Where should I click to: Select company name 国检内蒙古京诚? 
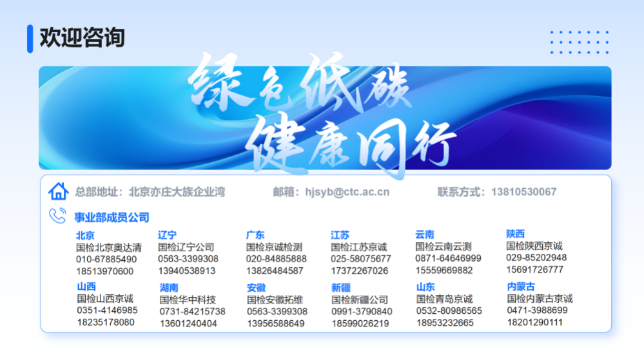[540, 298]
